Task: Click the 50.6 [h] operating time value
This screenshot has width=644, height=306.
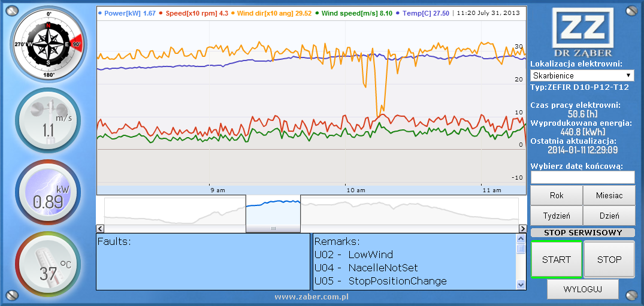Action: (582, 113)
